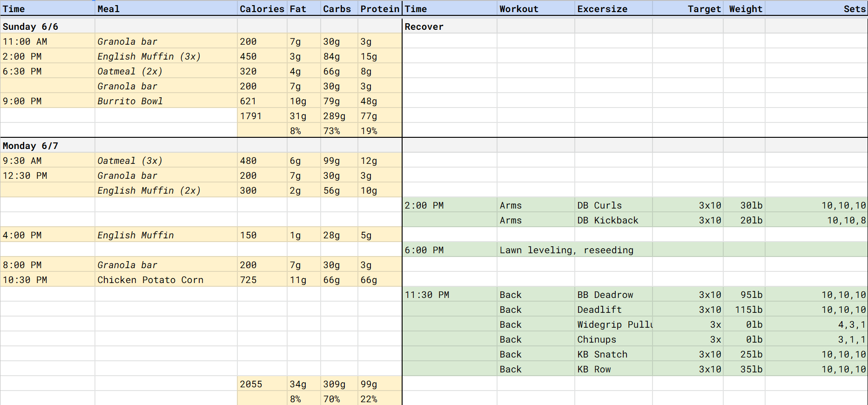The image size is (868, 405).
Task: Select the 4:00 PM time cell
Action: [47, 235]
